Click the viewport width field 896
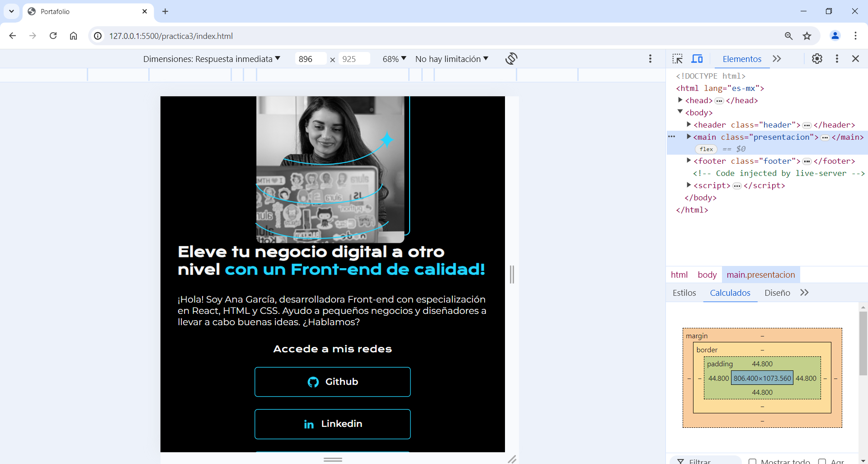868x464 pixels. tap(311, 59)
